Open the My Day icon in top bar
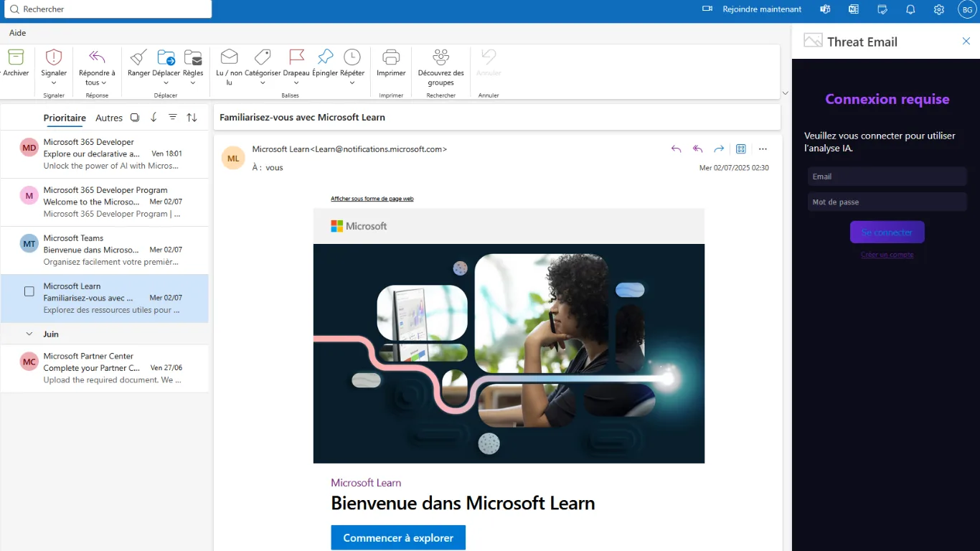Image resolution: width=980 pixels, height=551 pixels. pos(882,9)
